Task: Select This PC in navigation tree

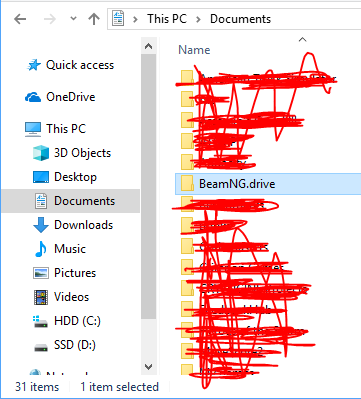Action: [x=66, y=129]
